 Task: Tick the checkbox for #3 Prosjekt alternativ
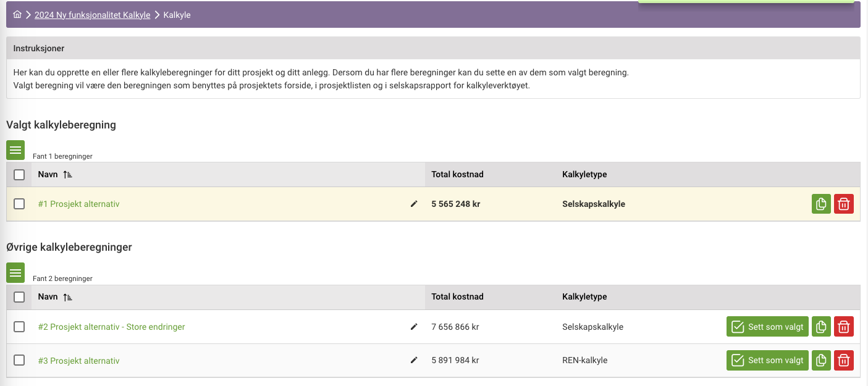(19, 360)
